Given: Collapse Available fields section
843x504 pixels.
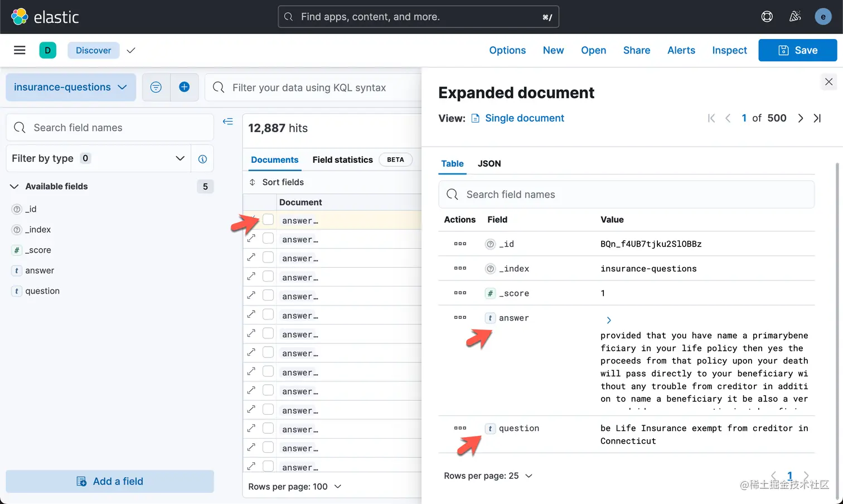Looking at the screenshot, I should 14,186.
